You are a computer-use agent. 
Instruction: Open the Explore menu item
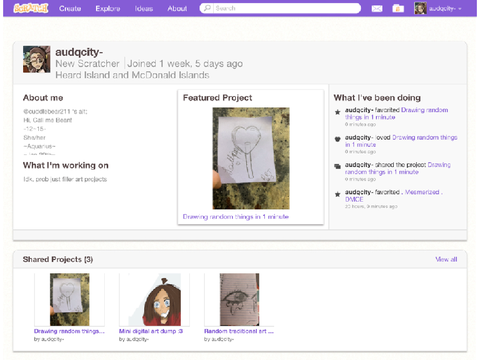click(x=108, y=8)
